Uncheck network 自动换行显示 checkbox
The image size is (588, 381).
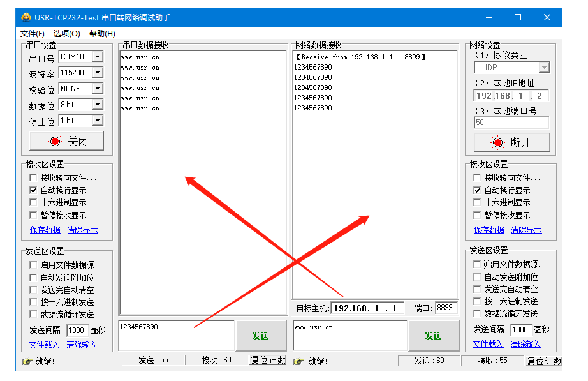pos(477,190)
